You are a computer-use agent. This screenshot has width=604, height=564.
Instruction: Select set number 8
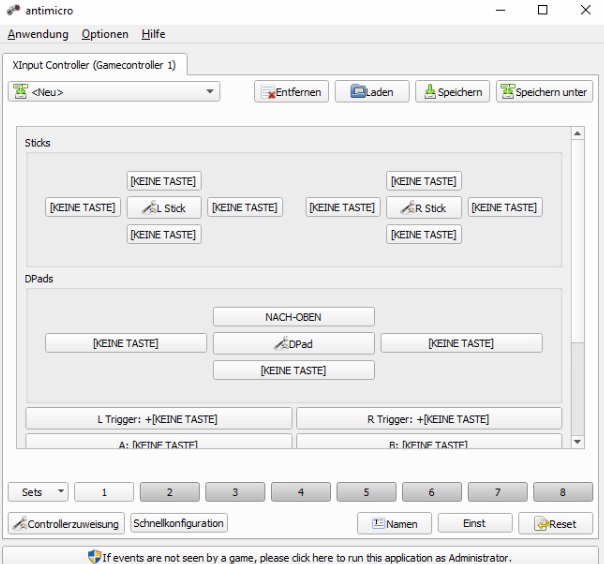click(562, 492)
